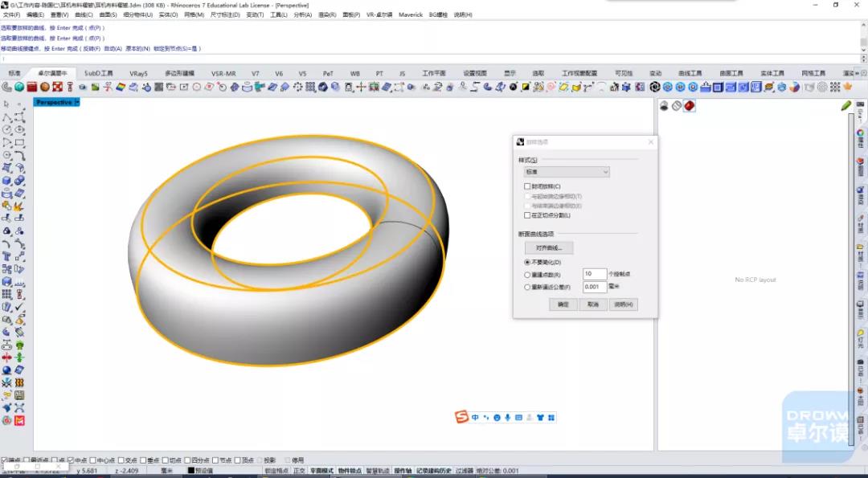Select the 重建点数(R) radio option
The image size is (868, 478).
point(527,275)
